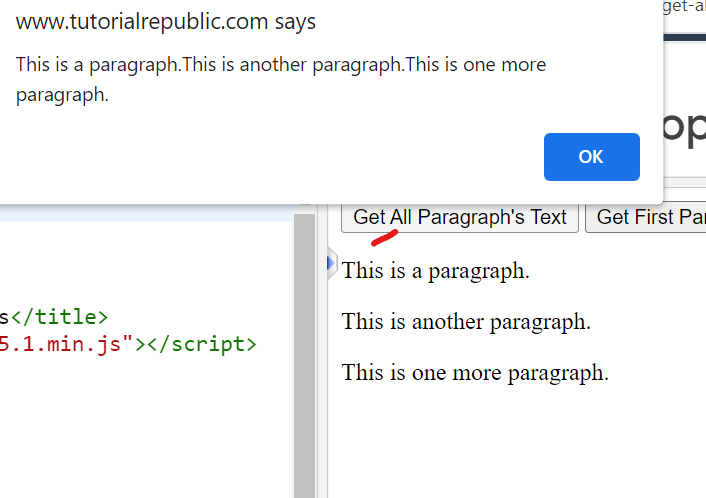Click OK to dismiss the alert
This screenshot has width=706, height=498.
[591, 157]
